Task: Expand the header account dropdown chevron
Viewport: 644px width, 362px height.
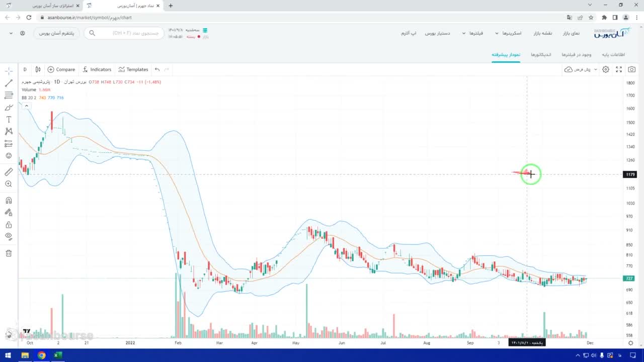Action: click(x=11, y=33)
